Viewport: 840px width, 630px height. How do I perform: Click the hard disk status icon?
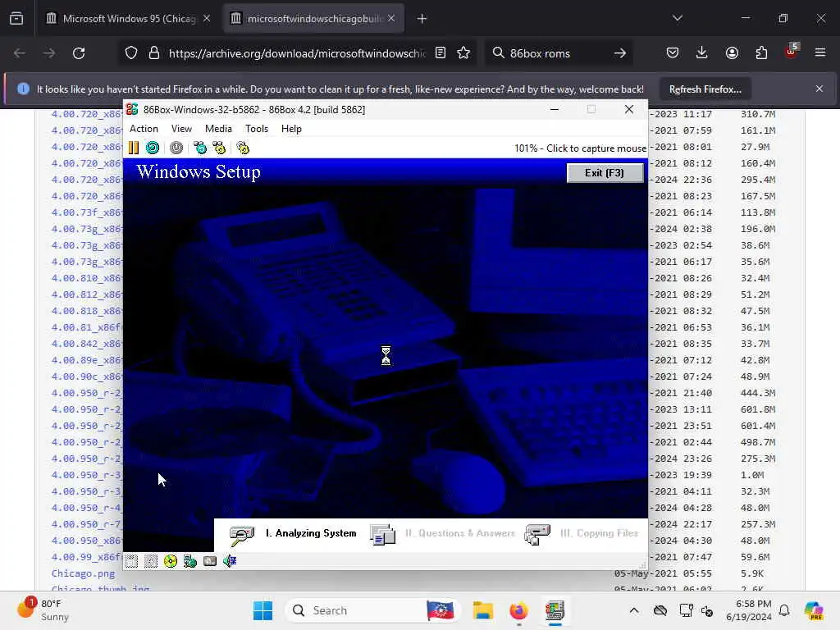click(210, 561)
